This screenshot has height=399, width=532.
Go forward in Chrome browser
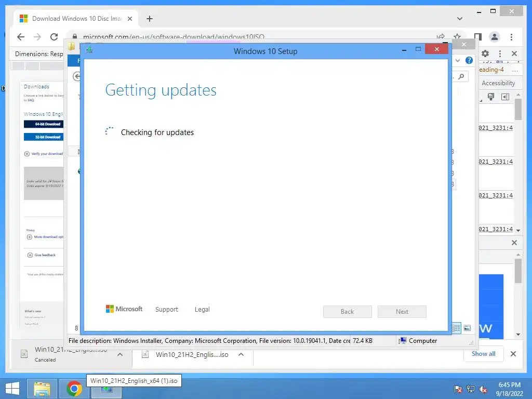coord(37,37)
